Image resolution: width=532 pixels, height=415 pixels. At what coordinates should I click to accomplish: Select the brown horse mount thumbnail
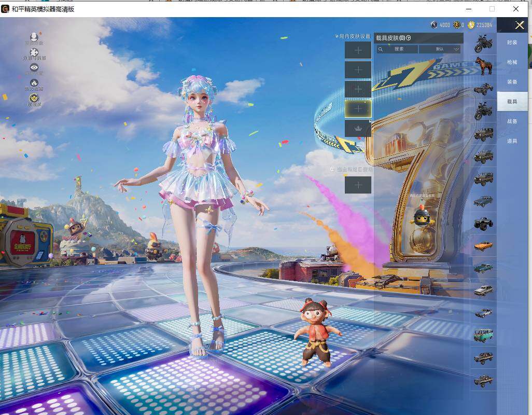[483, 66]
